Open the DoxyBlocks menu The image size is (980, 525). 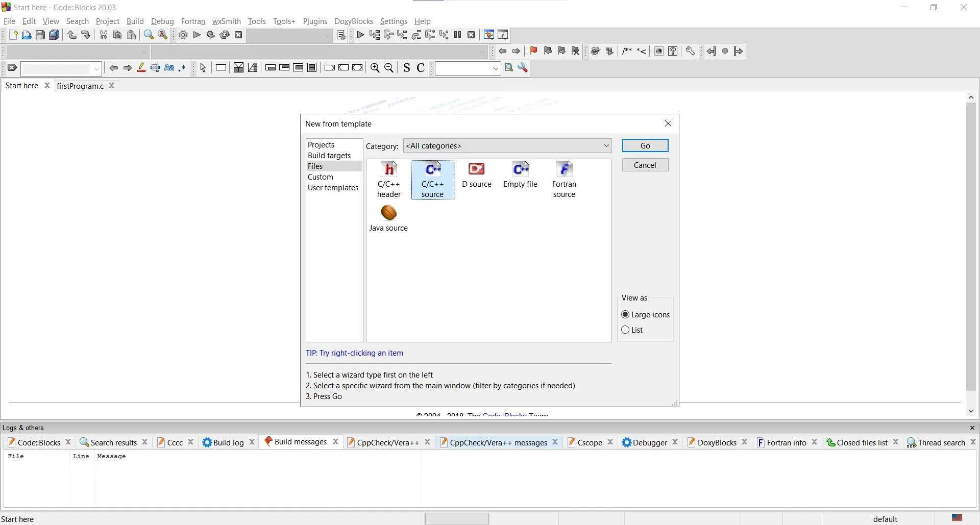coord(354,21)
